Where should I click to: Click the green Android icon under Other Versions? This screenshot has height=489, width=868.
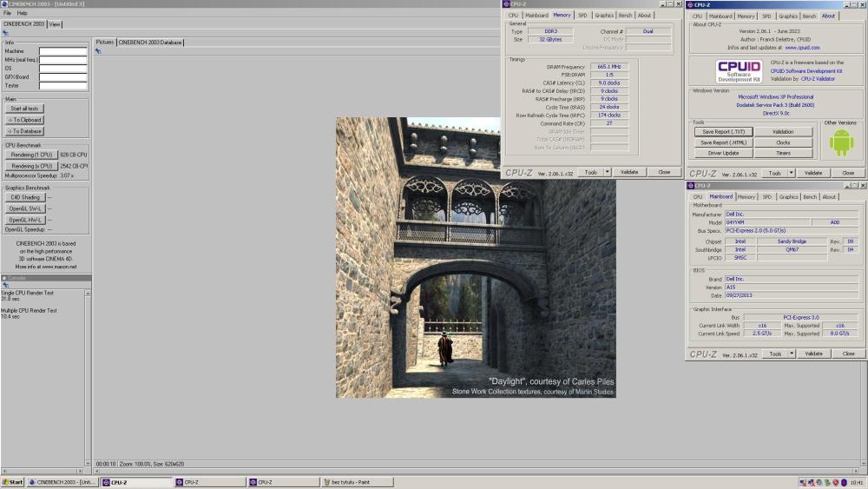click(x=841, y=142)
